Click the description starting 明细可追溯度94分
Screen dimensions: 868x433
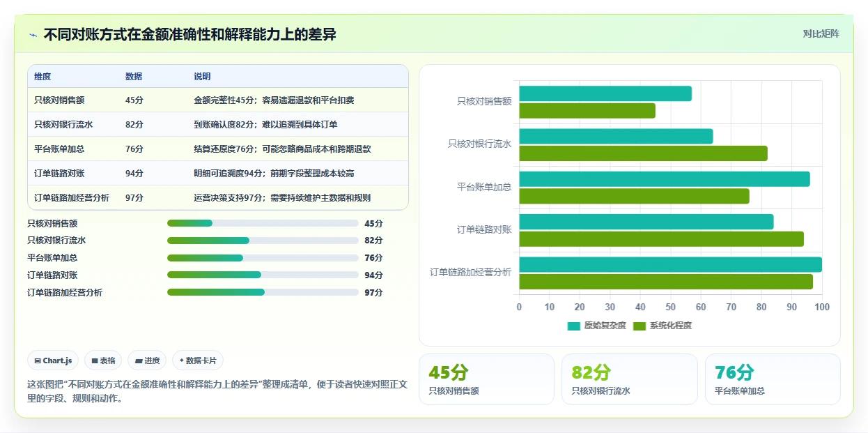274,174
